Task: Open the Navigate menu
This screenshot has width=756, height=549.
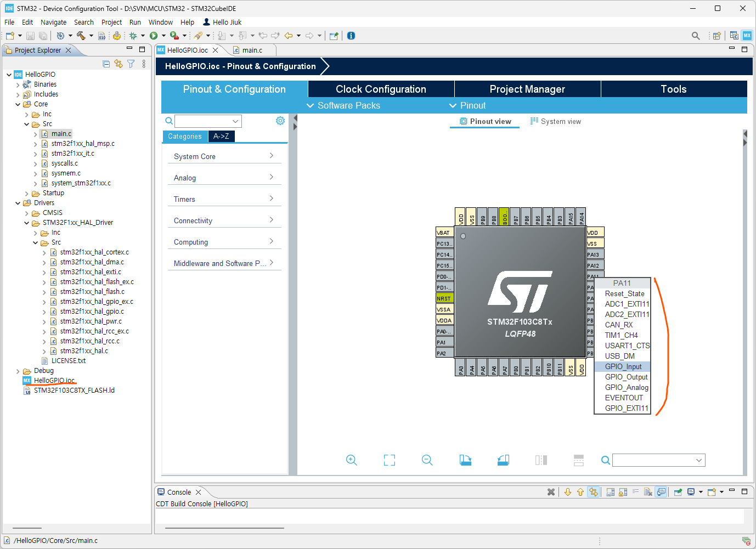Action: (53, 22)
